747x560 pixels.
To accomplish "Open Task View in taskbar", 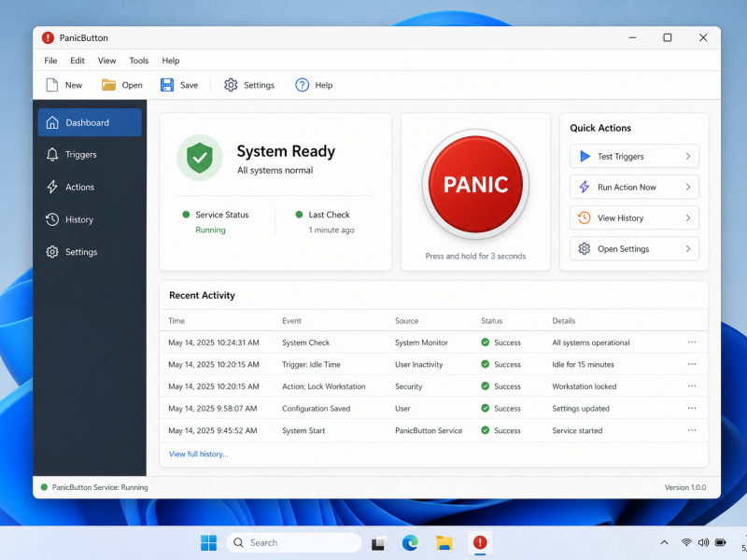I will [x=378, y=543].
